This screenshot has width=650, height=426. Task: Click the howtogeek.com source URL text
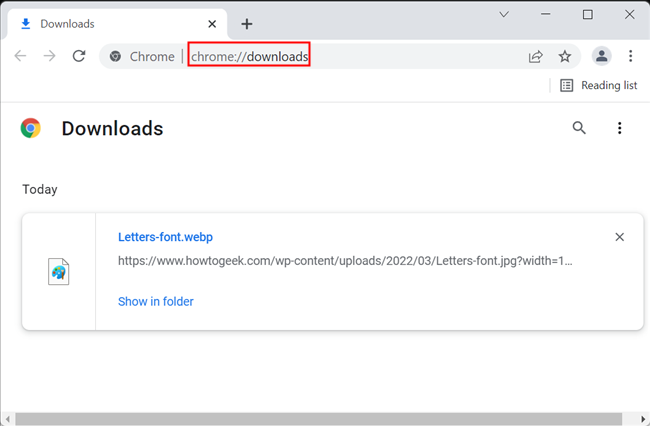click(345, 261)
